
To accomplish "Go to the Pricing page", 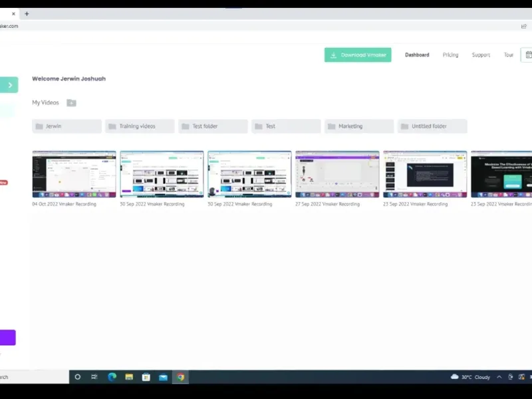I will click(450, 55).
